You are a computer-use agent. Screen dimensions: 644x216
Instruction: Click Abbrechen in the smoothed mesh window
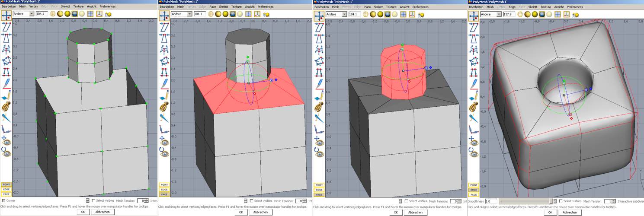(x=569, y=212)
